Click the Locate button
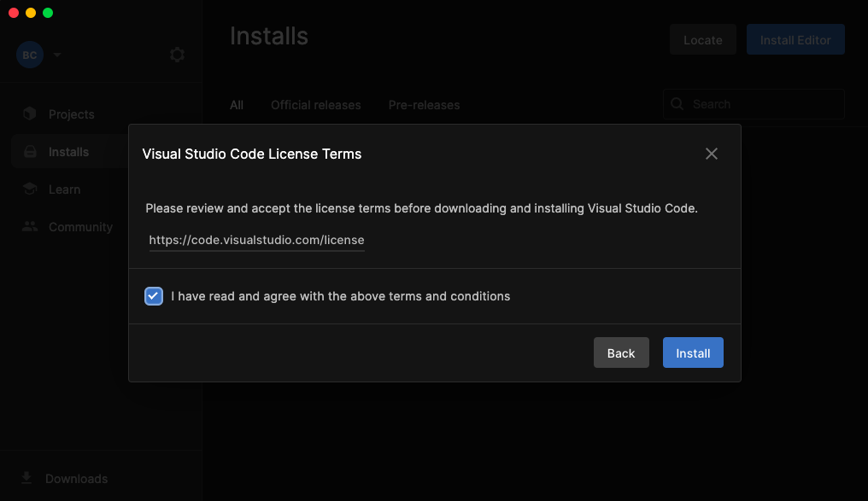The image size is (868, 501). [702, 40]
